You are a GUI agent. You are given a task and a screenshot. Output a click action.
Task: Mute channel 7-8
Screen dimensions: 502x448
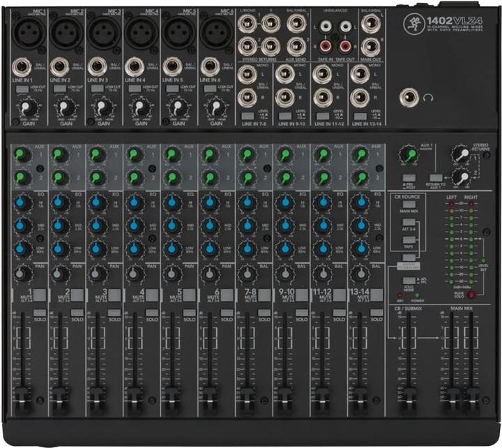(264, 295)
